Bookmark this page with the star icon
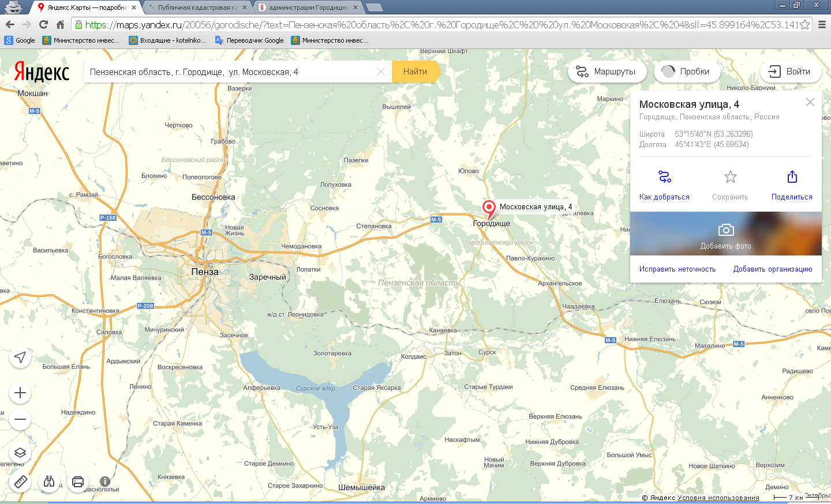This screenshot has width=831, height=504. pos(804,25)
